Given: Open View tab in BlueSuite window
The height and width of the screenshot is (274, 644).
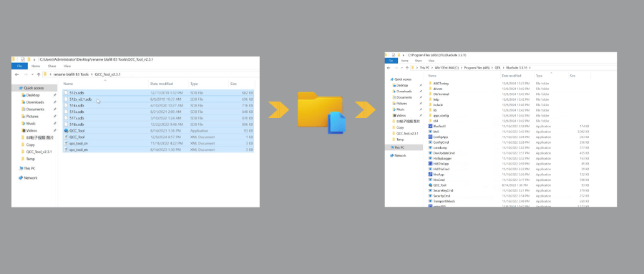Looking at the screenshot, I should (431, 61).
